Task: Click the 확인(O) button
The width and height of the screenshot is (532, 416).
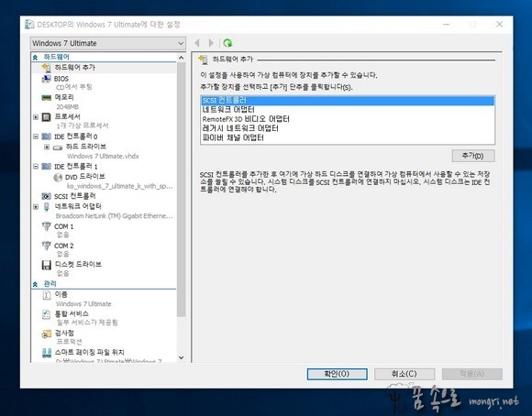Action: (x=337, y=374)
